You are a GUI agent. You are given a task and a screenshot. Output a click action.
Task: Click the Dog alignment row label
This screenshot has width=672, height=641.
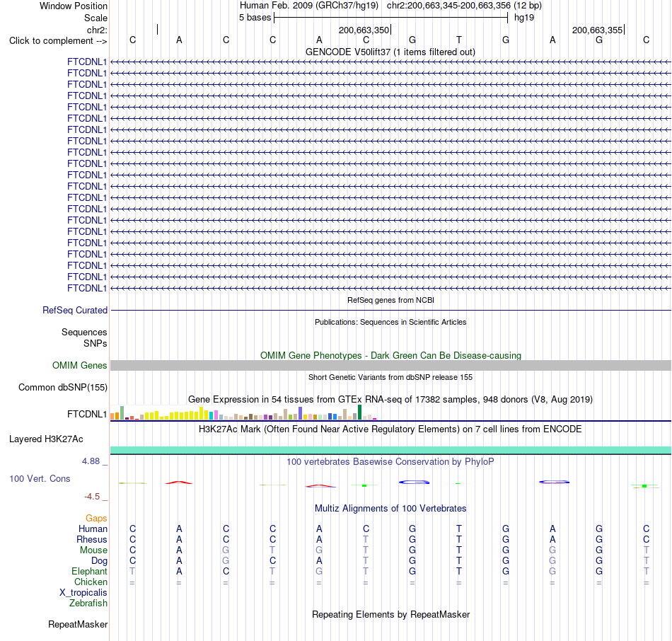point(100,561)
